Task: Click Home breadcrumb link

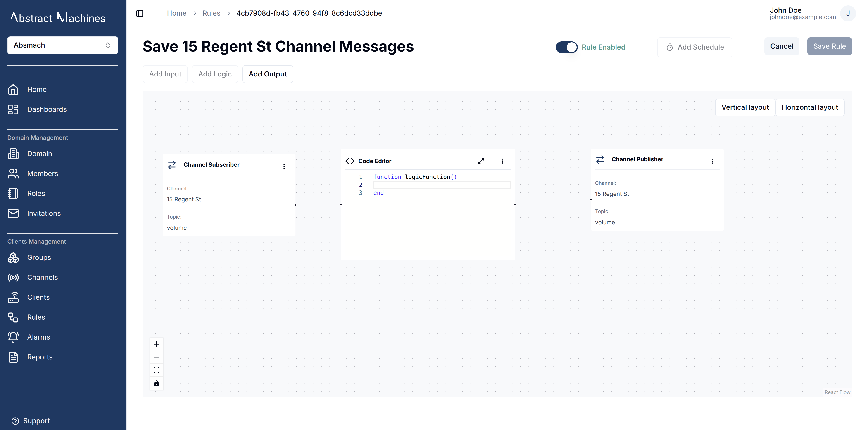Action: coord(177,13)
